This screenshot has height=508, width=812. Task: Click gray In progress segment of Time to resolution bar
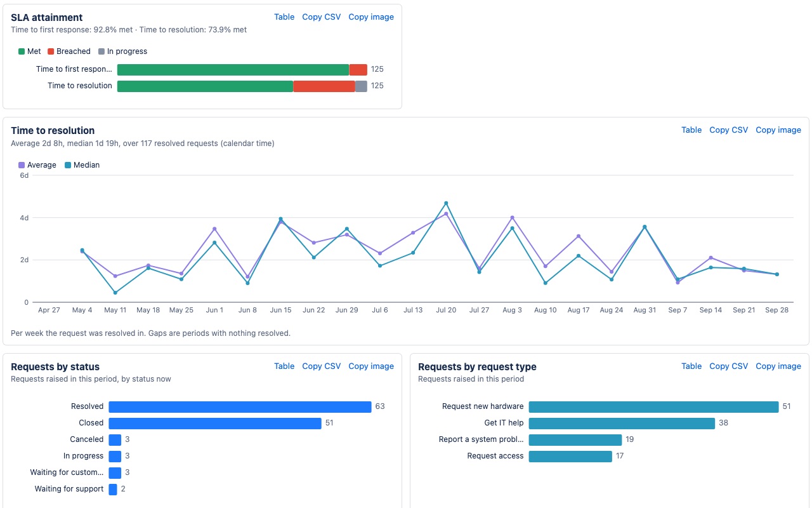[x=361, y=86]
